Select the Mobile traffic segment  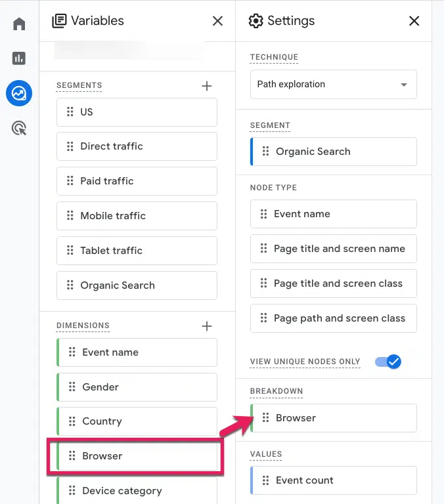click(137, 216)
